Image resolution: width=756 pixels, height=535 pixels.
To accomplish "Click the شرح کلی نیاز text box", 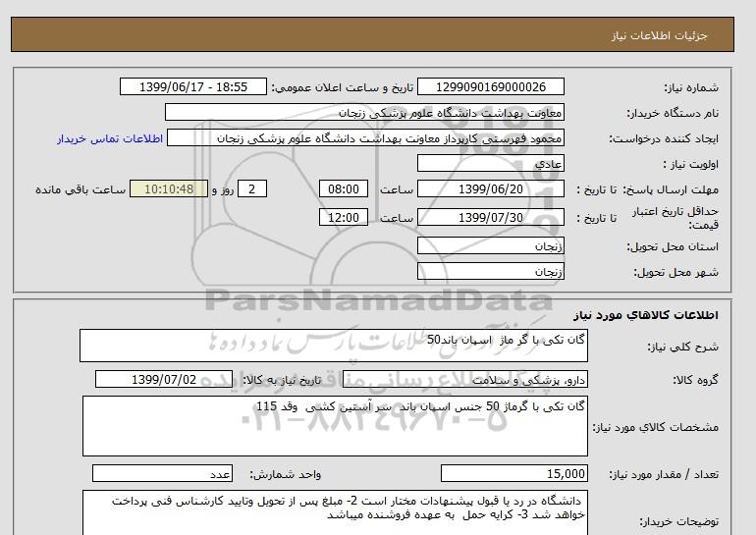I will point(334,346).
